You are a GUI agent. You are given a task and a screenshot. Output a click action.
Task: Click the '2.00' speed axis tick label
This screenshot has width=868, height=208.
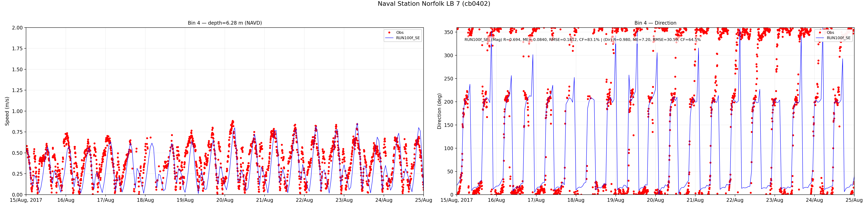[x=17, y=28]
